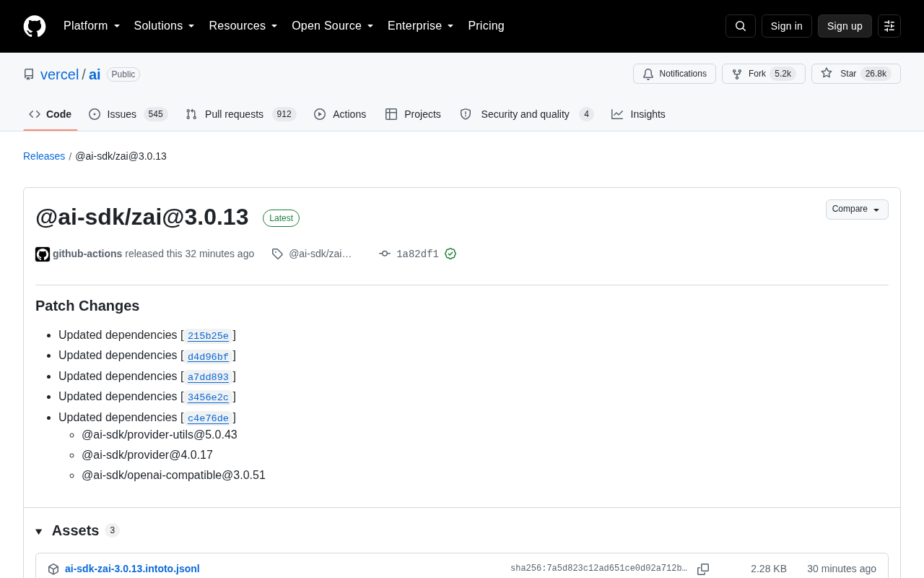Open the search magnifier button

[x=741, y=26]
